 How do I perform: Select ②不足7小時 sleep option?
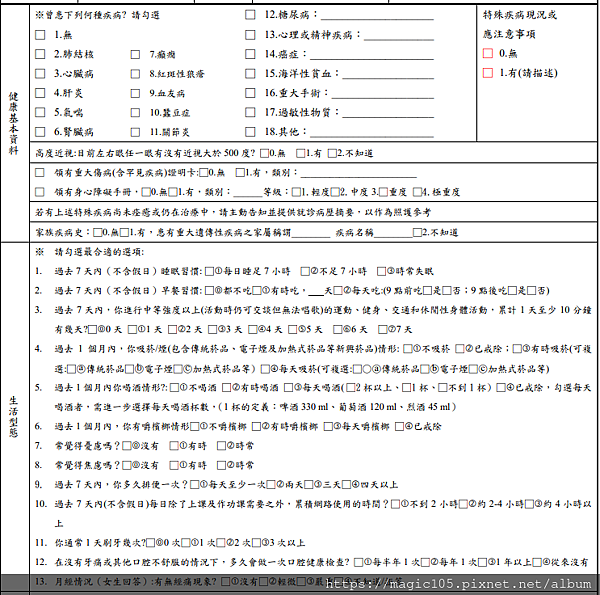(305, 272)
